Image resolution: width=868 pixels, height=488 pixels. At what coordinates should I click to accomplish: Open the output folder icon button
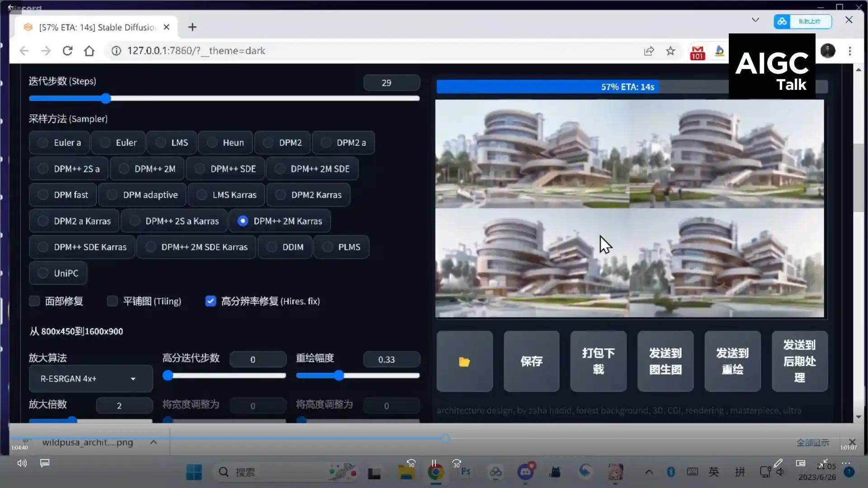464,361
